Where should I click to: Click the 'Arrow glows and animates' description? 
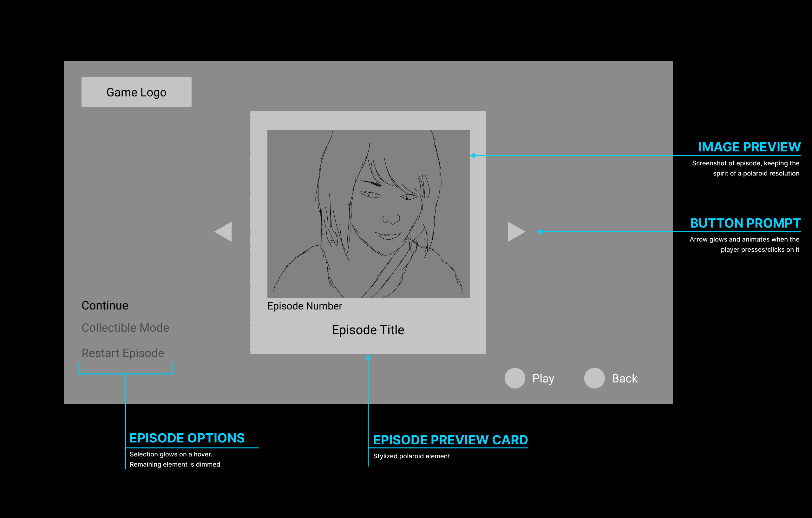tap(744, 240)
